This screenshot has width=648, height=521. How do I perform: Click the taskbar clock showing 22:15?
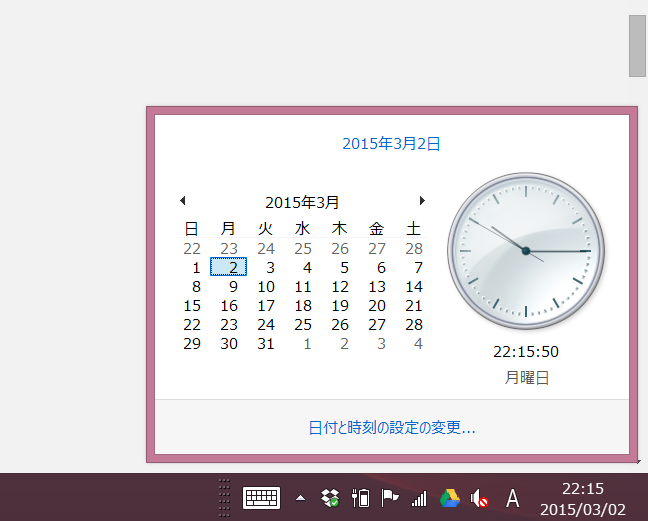tap(583, 499)
